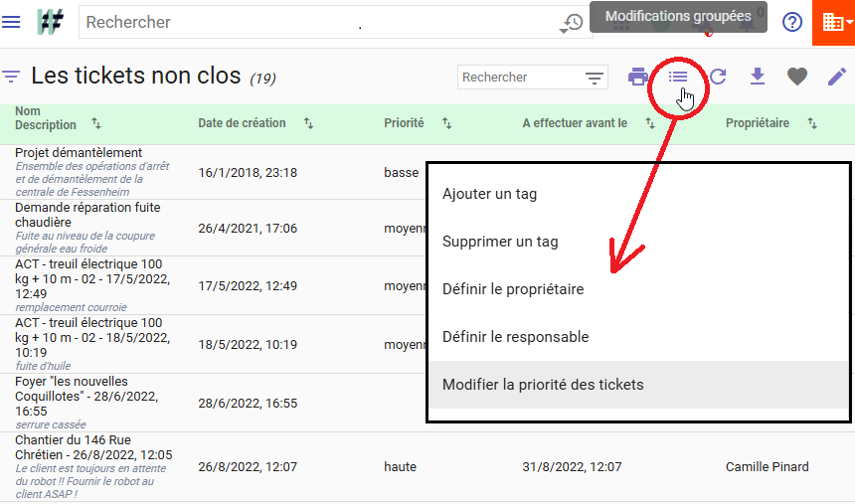This screenshot has height=504, width=855.
Task: Open filter options in list search box
Action: 595,78
